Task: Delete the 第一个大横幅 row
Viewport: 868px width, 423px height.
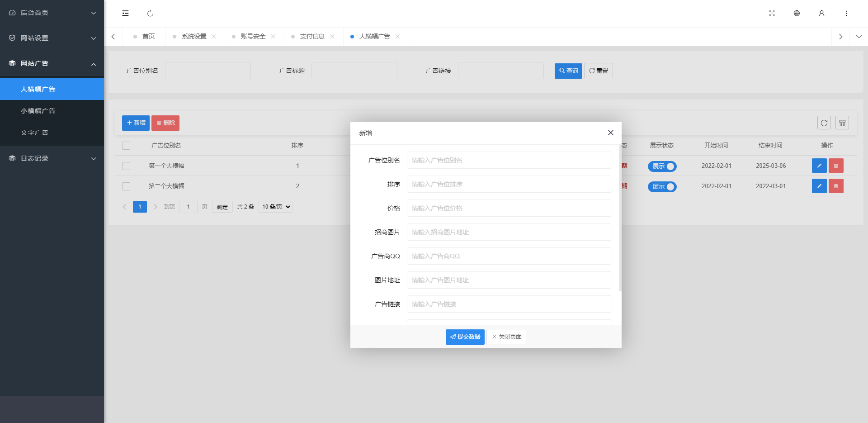Action: (836, 166)
